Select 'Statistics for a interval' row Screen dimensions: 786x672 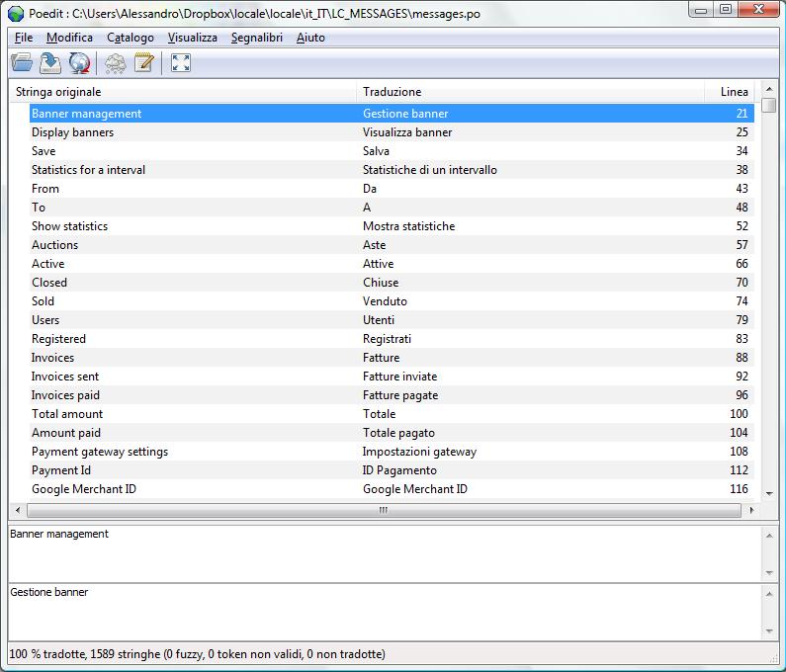pos(392,170)
